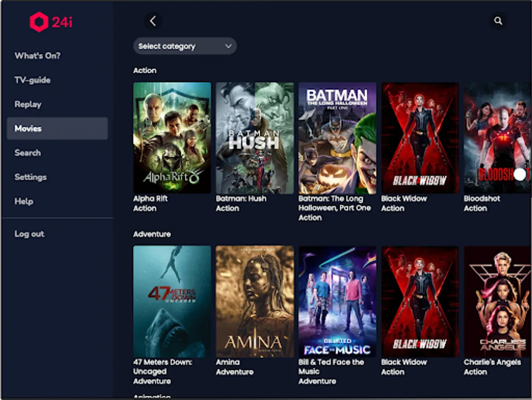Open Black Widow poster in Adventure row

[x=420, y=301]
